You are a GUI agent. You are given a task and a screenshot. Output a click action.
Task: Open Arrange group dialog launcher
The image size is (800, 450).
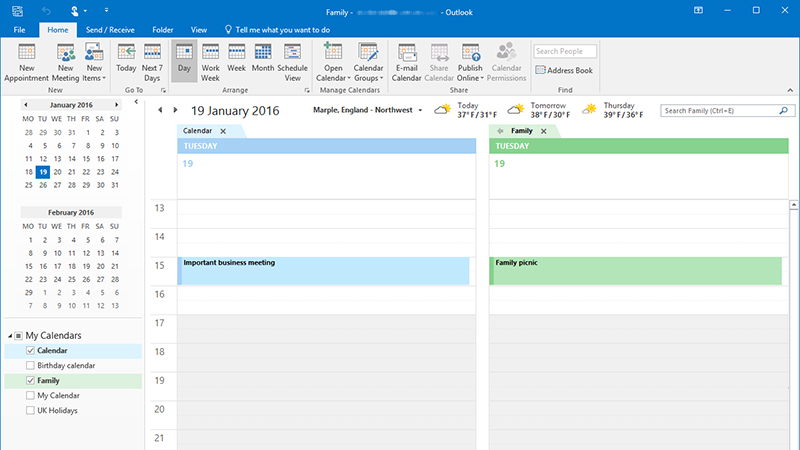click(307, 90)
